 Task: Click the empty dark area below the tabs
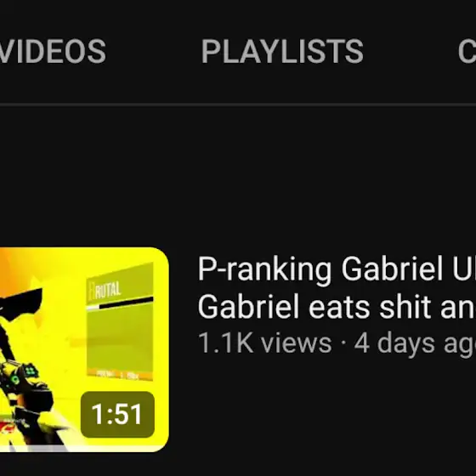(x=238, y=176)
